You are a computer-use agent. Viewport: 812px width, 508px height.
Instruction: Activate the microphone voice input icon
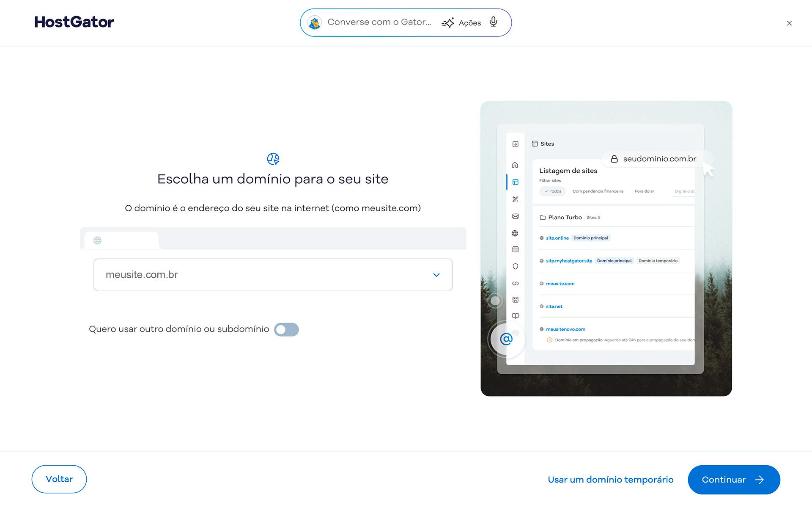(x=493, y=22)
